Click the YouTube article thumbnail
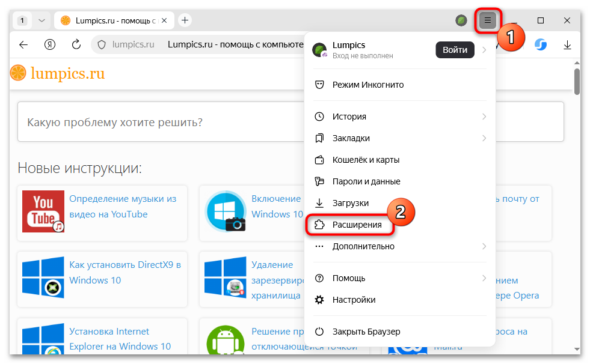The width and height of the screenshot is (590, 364). coord(43,211)
